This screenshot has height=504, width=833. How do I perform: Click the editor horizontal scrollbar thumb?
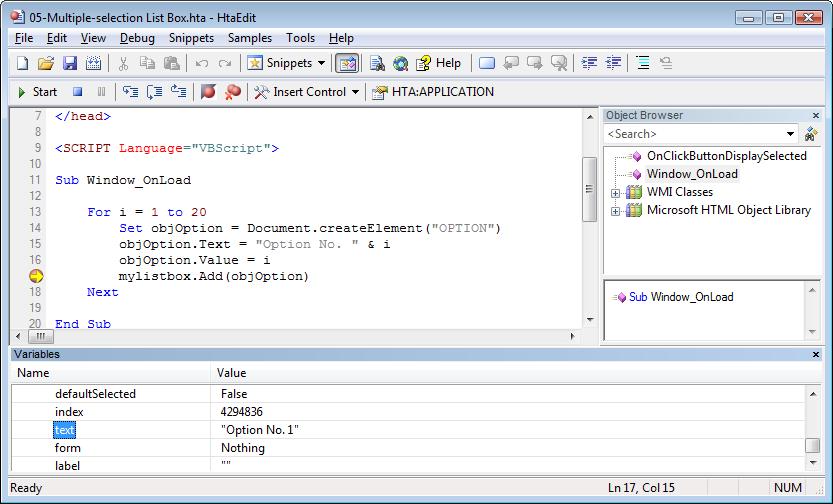40,336
